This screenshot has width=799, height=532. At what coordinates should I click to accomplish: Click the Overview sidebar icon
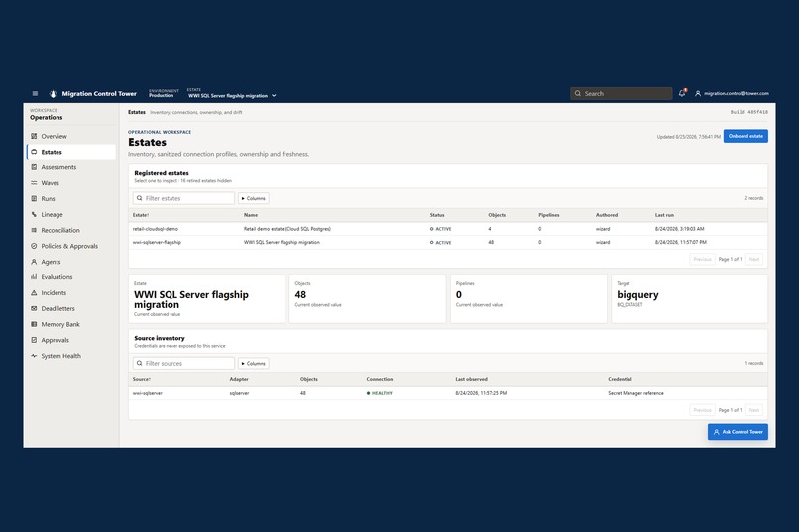[34, 136]
